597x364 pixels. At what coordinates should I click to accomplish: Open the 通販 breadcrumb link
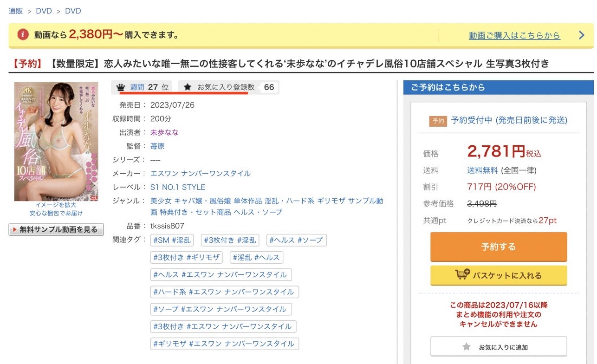[x=16, y=11]
